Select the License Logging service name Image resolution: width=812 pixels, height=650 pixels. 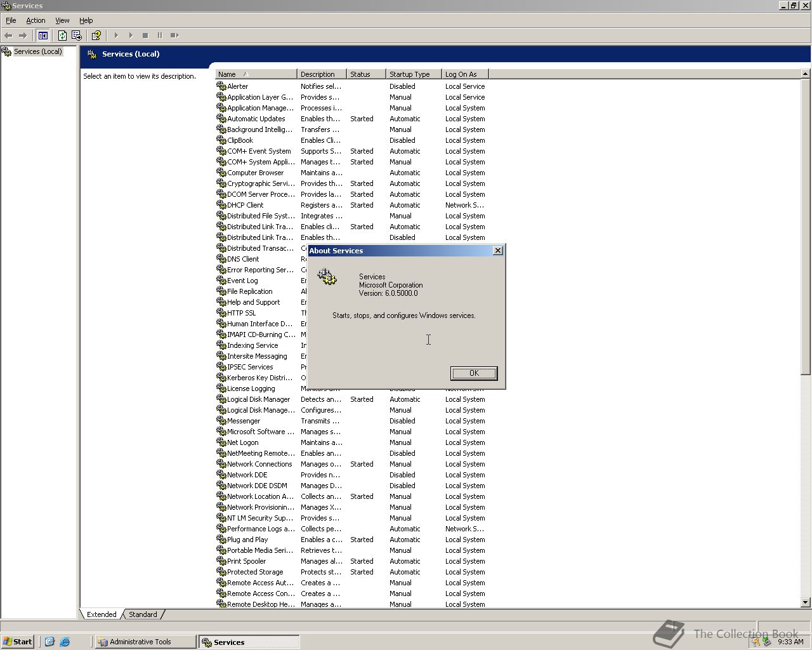251,388
